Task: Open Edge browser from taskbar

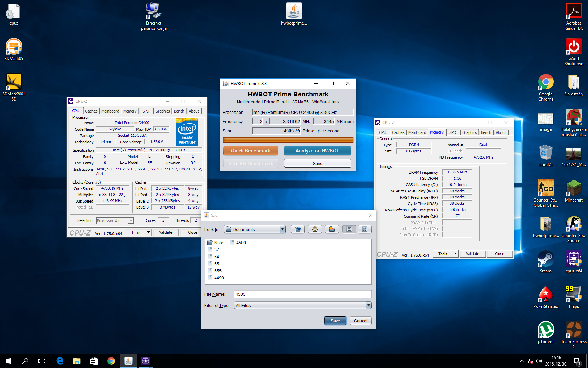Action: point(60,361)
